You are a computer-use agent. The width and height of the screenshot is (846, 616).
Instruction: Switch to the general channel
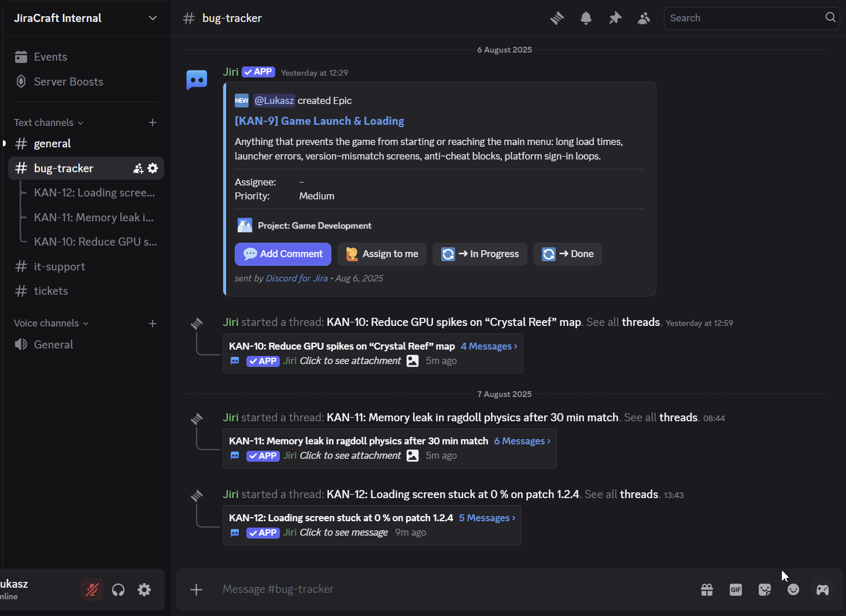click(x=86, y=143)
